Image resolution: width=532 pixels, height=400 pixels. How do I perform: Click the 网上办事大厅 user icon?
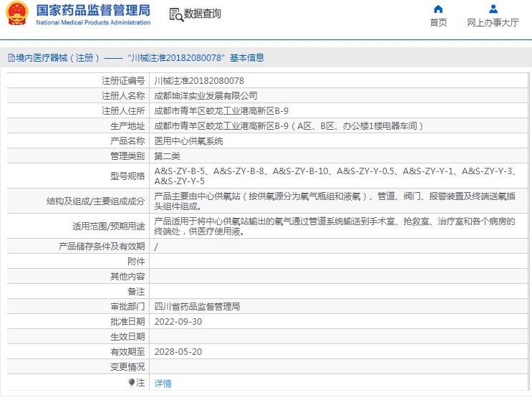click(493, 9)
